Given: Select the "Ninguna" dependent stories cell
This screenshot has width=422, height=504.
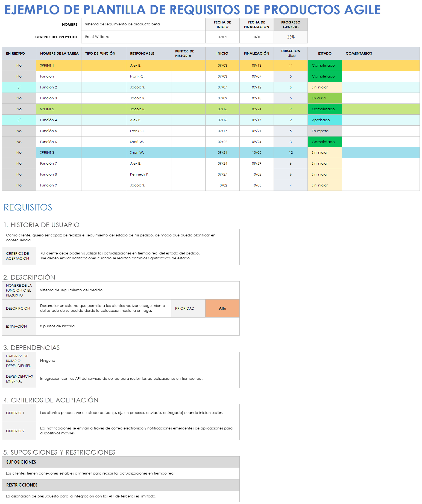Looking at the screenshot, I should tap(138, 361).
